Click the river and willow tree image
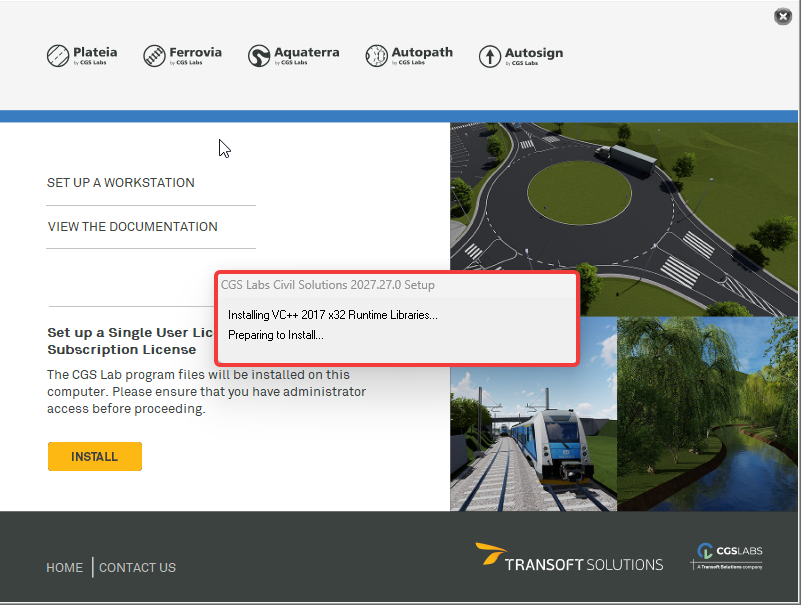Image resolution: width=803 pixels, height=605 pixels. [x=707, y=414]
